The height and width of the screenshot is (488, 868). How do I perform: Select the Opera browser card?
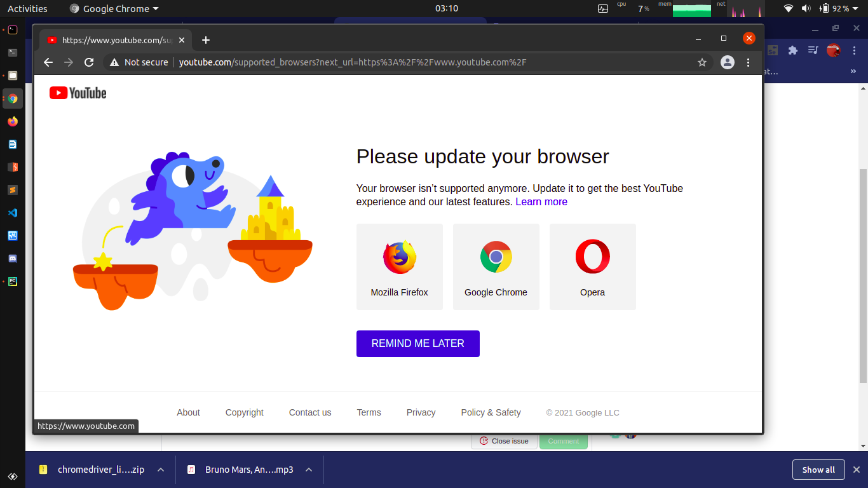pyautogui.click(x=592, y=266)
